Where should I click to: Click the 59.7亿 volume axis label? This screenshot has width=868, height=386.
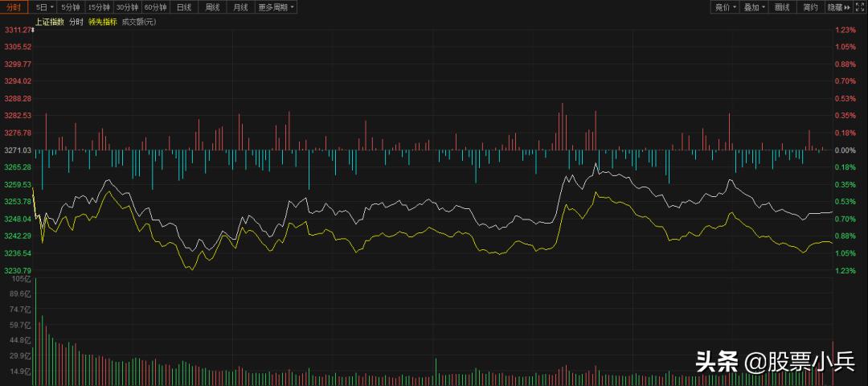[x=22, y=325]
